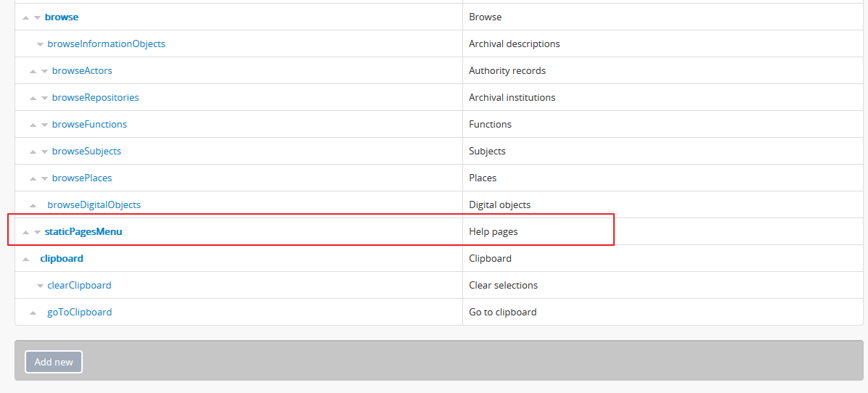Move staticPagesMenu up with arrow

(25, 232)
